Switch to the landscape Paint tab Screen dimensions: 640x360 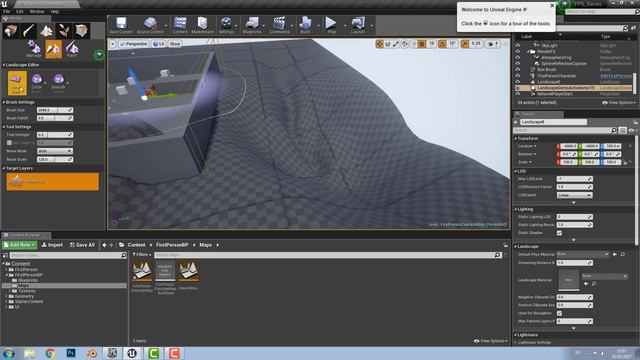(x=72, y=49)
